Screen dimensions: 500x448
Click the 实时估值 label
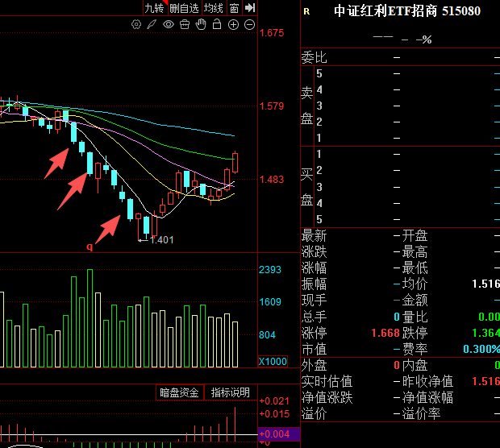pos(327,381)
